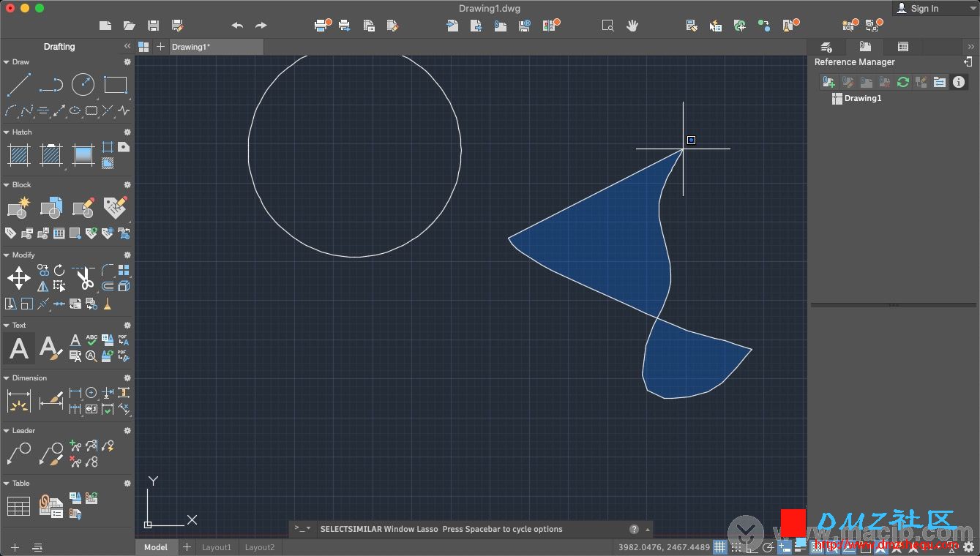This screenshot has width=980, height=556.
Task: Select the Array tool in Modify
Action: 124,271
